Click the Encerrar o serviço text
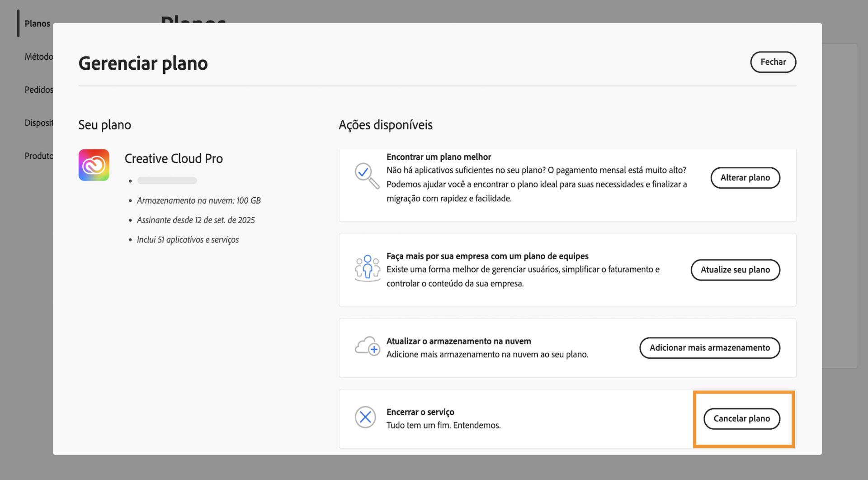The width and height of the screenshot is (868, 480). click(420, 412)
